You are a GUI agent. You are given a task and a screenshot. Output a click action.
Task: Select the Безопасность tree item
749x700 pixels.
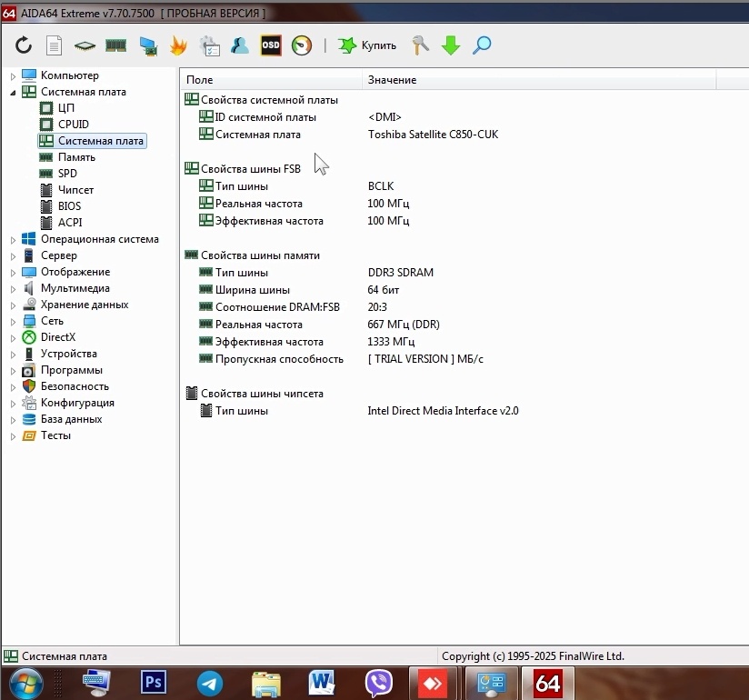75,386
